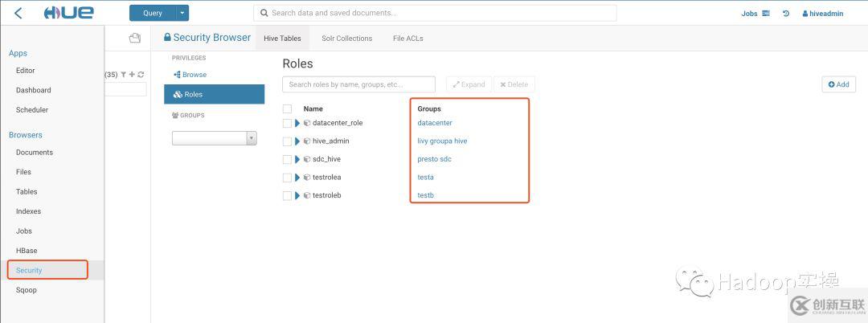Open the job history clock icon

pos(785,14)
